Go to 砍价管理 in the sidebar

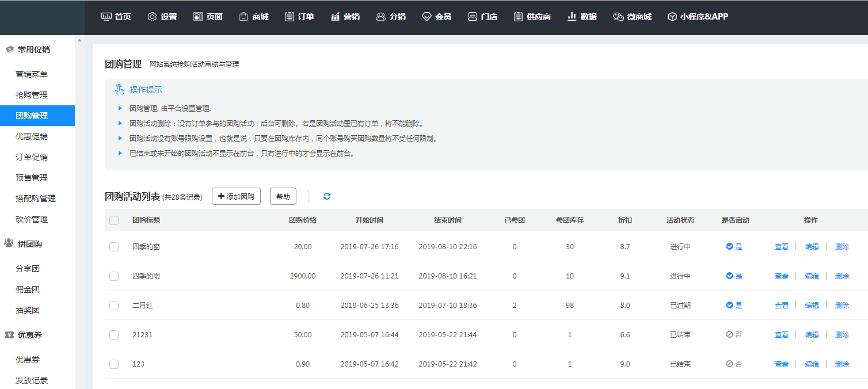[x=32, y=219]
